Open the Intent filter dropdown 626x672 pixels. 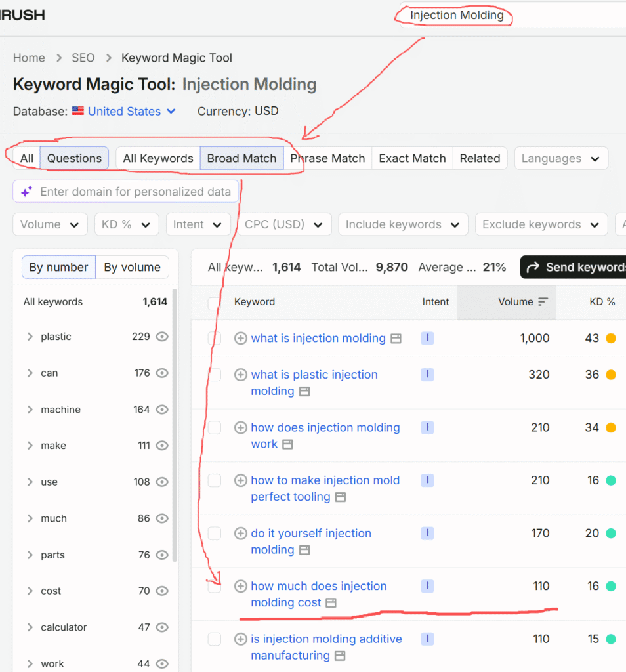198,224
